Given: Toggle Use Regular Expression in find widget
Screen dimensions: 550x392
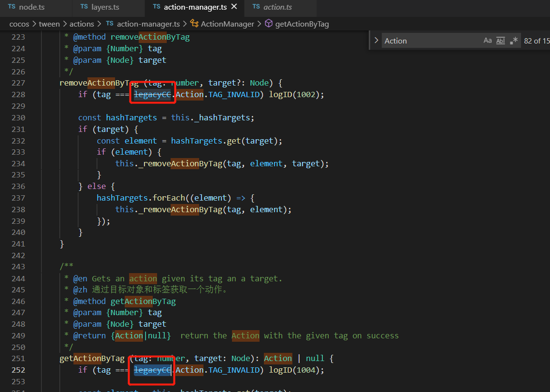Looking at the screenshot, I should 514,40.
